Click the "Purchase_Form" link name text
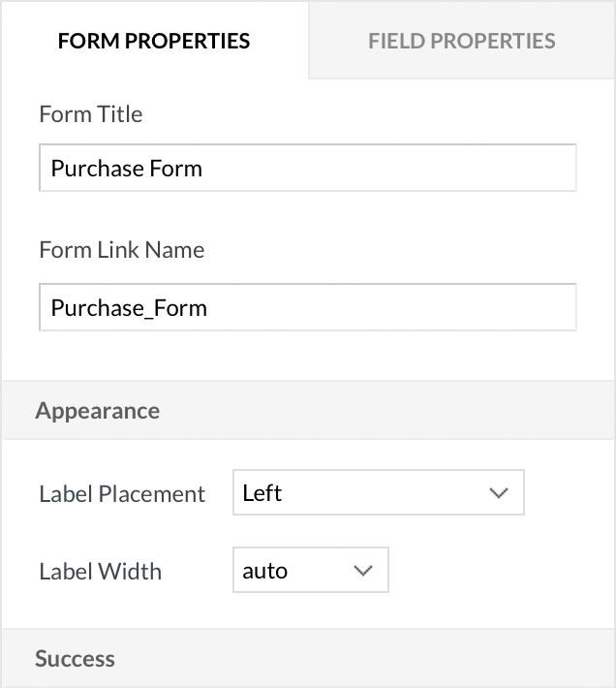The image size is (616, 688). (129, 308)
